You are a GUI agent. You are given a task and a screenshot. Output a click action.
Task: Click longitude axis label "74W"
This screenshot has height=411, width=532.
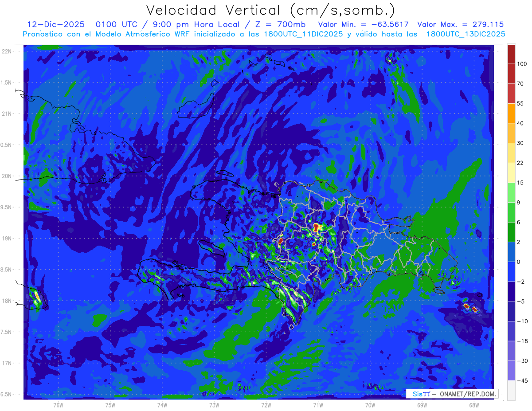point(162,405)
